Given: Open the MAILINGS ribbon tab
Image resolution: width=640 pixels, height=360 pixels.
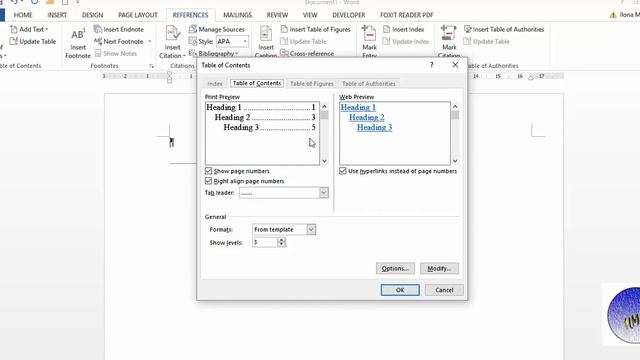Looking at the screenshot, I should [x=238, y=15].
